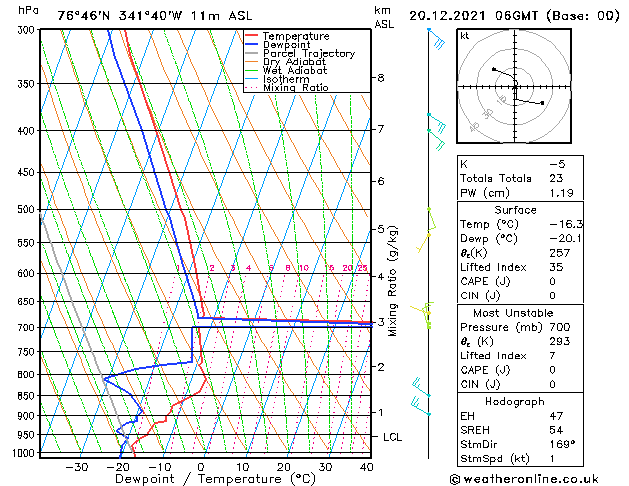
Task: Click the StmDir value 169°
Action: click(x=562, y=445)
